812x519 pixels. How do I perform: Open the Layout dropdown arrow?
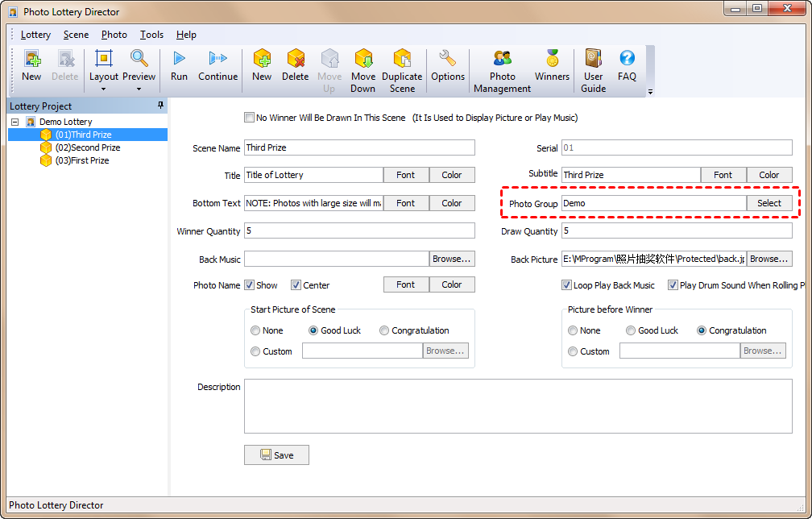[x=104, y=89]
